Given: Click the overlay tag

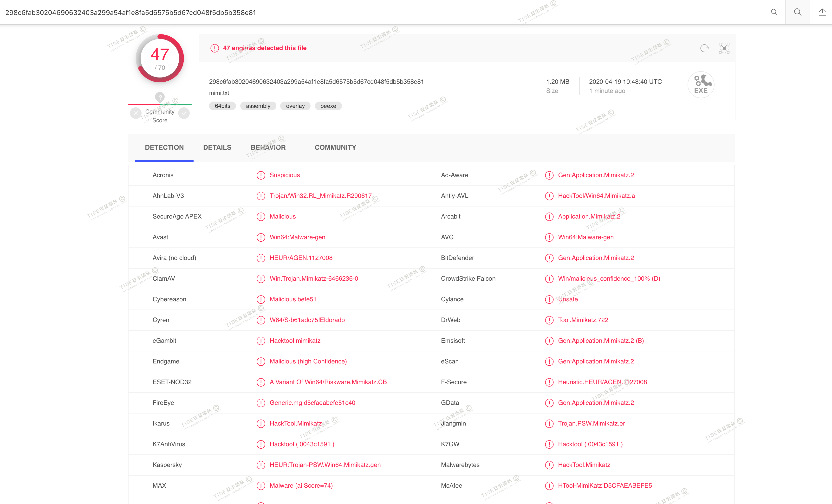Looking at the screenshot, I should (x=295, y=106).
